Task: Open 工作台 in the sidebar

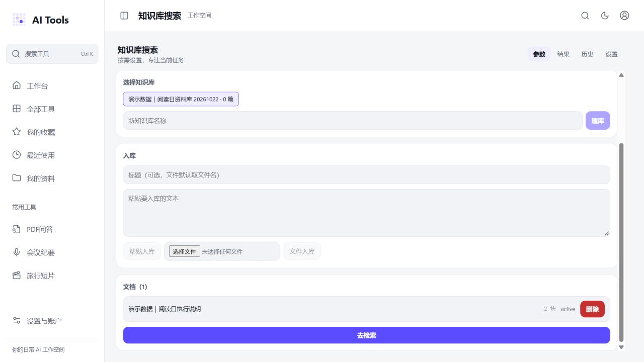Action: (x=52, y=86)
